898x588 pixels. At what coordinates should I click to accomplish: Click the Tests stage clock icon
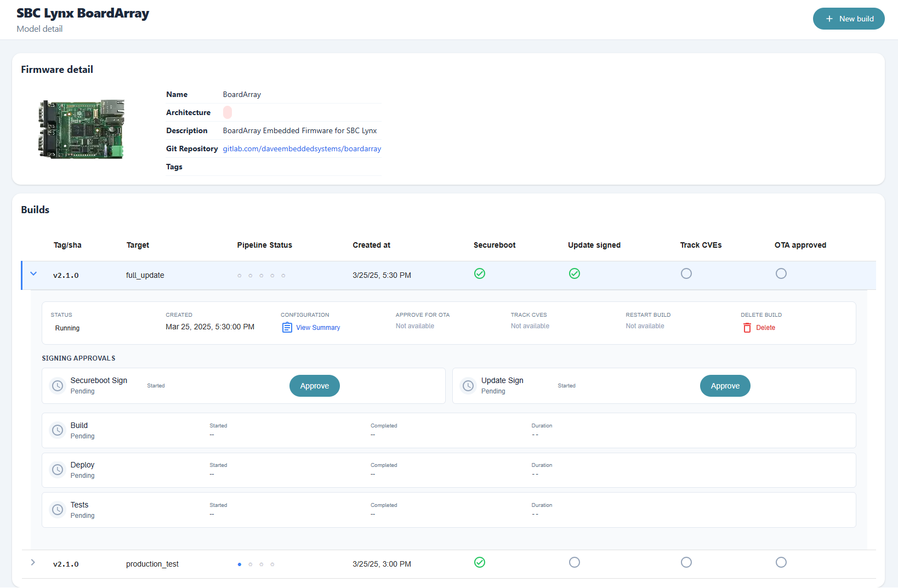58,510
